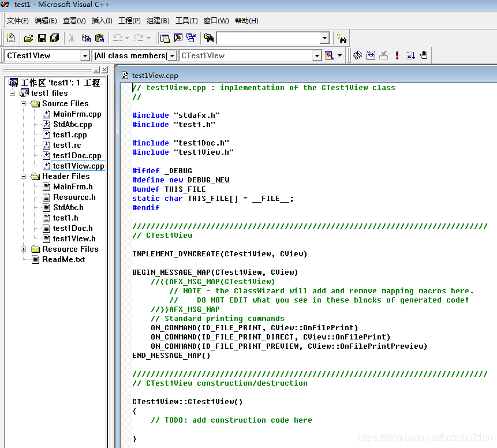Collapse the Header Files folder
Screen dimensions: 497x448
coord(23,176)
